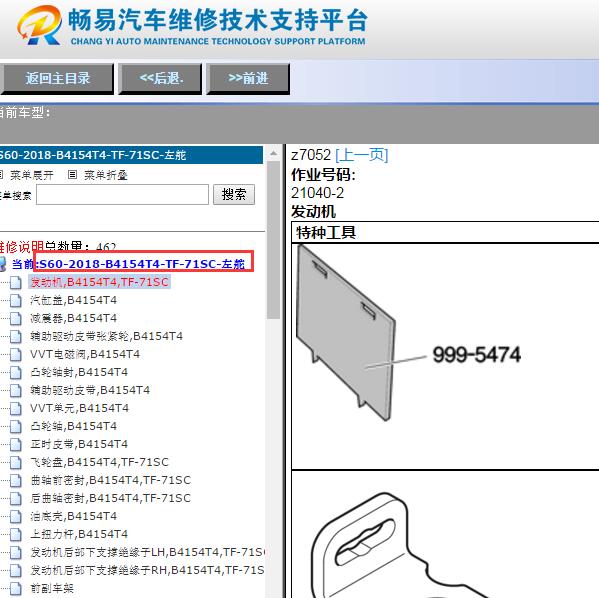This screenshot has width=599, height=598.
Task: Click the job number text 21040-2
Action: click(x=317, y=193)
